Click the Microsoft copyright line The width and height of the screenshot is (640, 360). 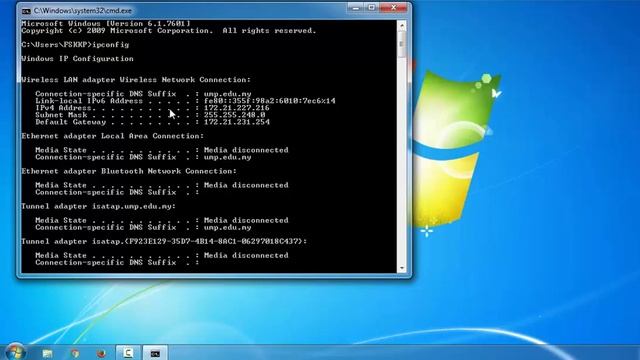169,31
